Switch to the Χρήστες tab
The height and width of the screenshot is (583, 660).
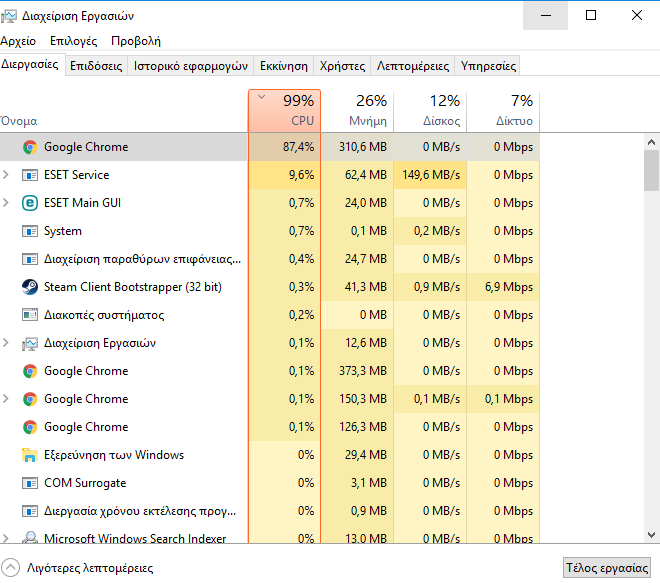[x=342, y=66]
